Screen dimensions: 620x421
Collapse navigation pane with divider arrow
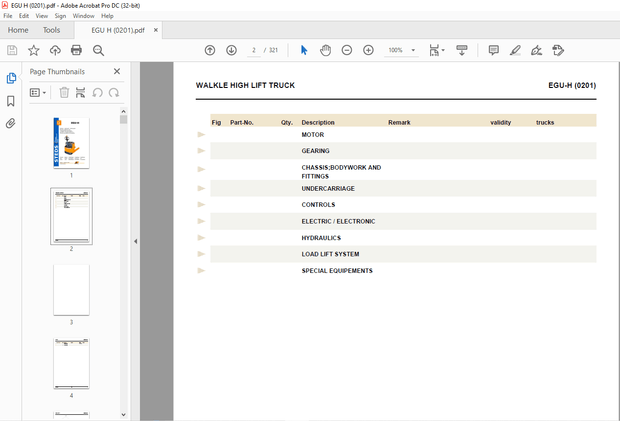click(136, 241)
